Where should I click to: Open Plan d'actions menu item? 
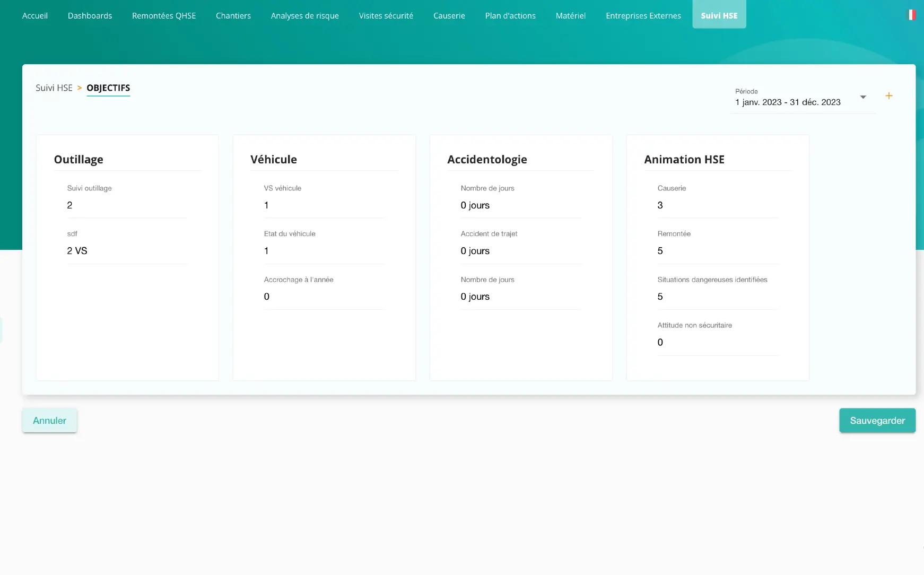[x=510, y=15]
